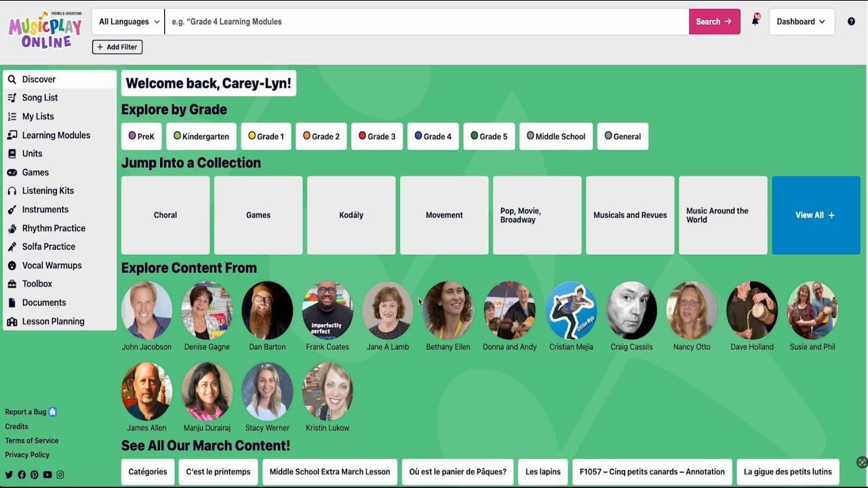Open the YouTube social icon

(47, 475)
